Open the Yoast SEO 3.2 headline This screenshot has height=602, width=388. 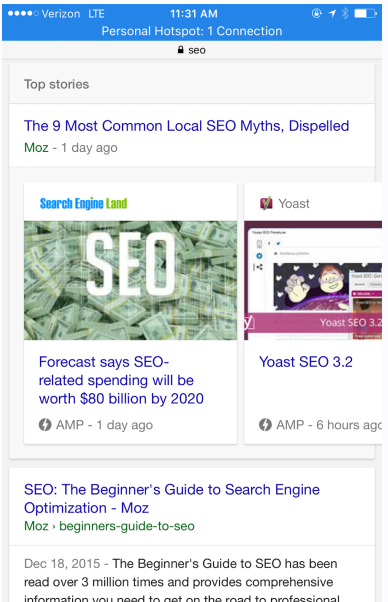point(306,362)
